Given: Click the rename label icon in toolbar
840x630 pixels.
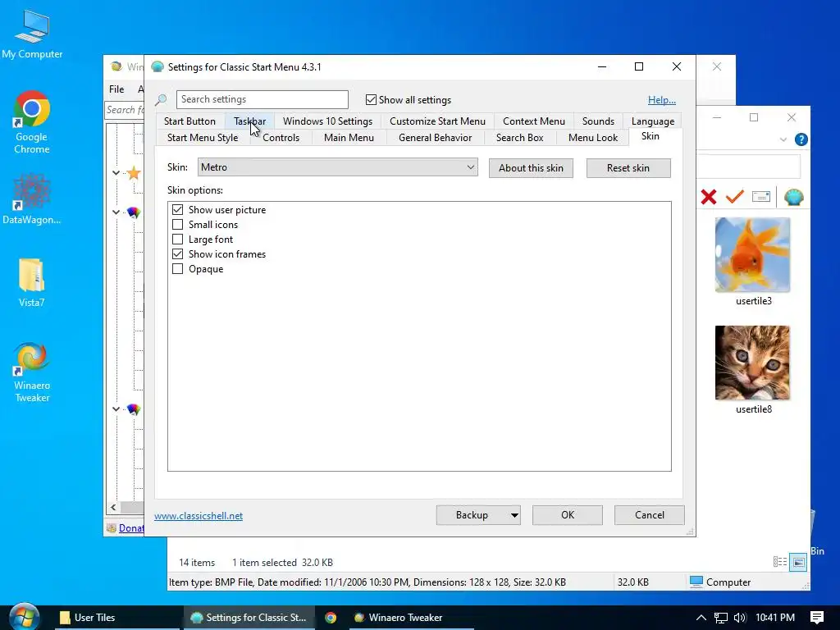Looking at the screenshot, I should pos(760,197).
